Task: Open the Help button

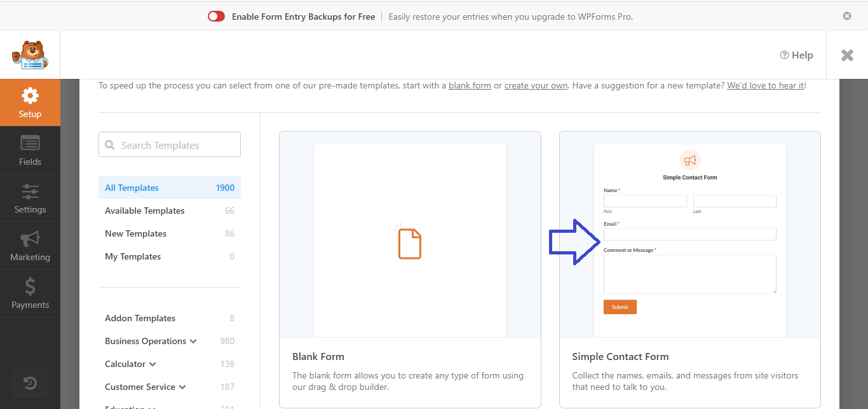Action: (x=796, y=55)
